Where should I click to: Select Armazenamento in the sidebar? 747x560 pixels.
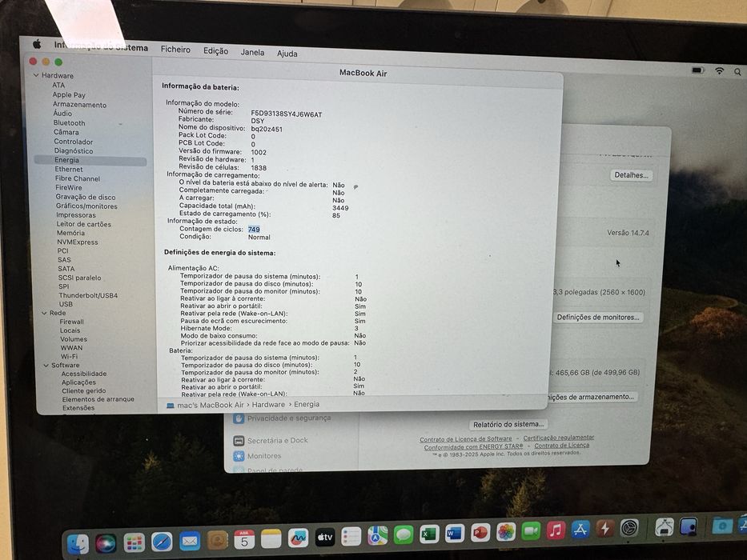point(79,104)
